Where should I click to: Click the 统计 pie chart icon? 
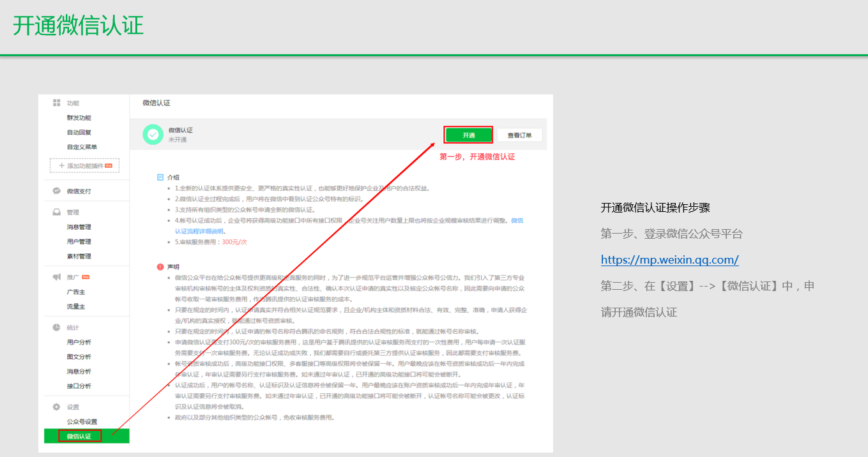56,327
